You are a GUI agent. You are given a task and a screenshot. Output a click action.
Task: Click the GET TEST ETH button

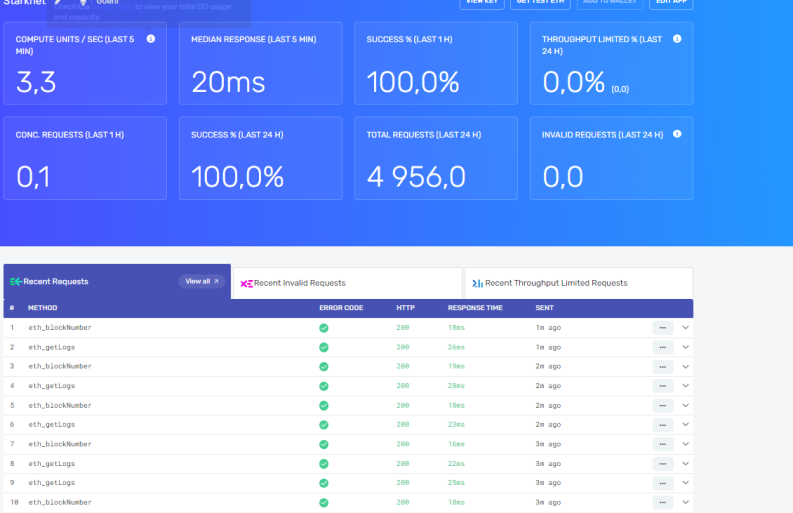(x=540, y=3)
